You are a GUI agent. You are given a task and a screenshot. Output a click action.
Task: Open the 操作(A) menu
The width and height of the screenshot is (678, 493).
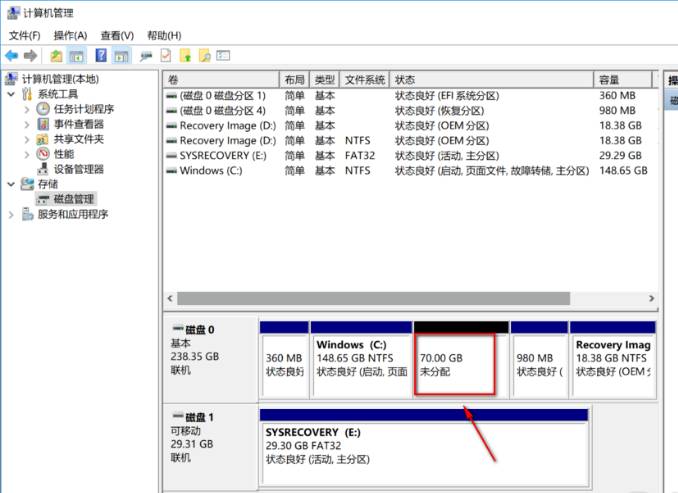70,35
